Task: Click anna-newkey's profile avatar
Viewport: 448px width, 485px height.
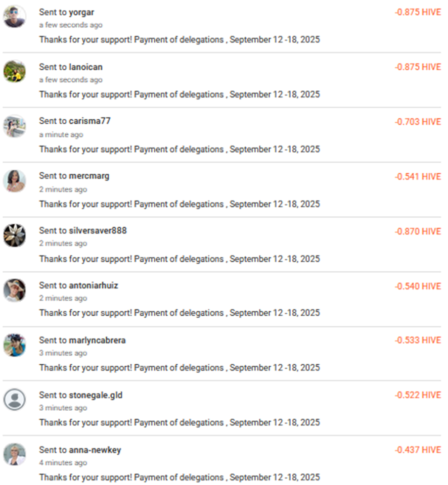Action: coord(14,454)
